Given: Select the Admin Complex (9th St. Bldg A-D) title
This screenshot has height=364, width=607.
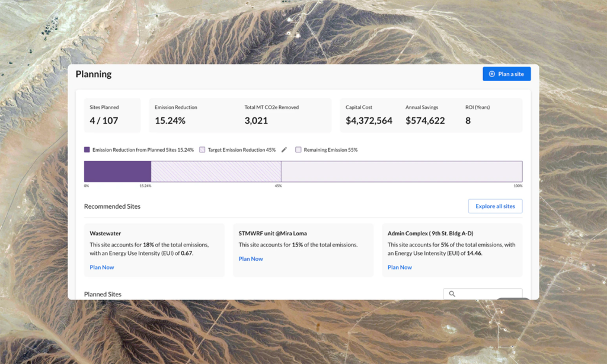Looking at the screenshot, I should [x=430, y=234].
